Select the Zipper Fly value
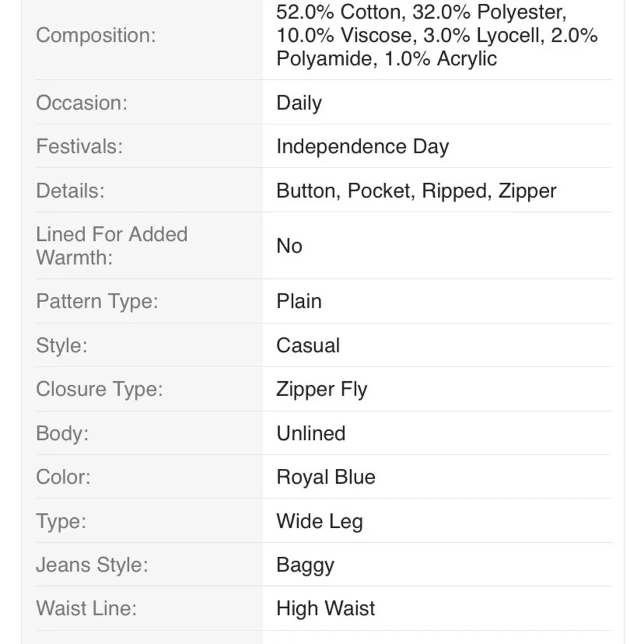This screenshot has width=644, height=644. (321, 389)
